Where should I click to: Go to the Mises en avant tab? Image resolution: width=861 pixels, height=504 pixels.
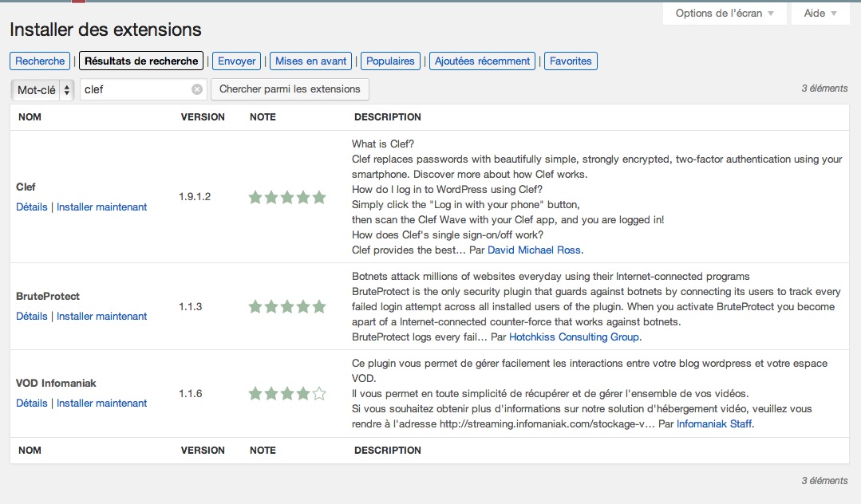pos(311,61)
